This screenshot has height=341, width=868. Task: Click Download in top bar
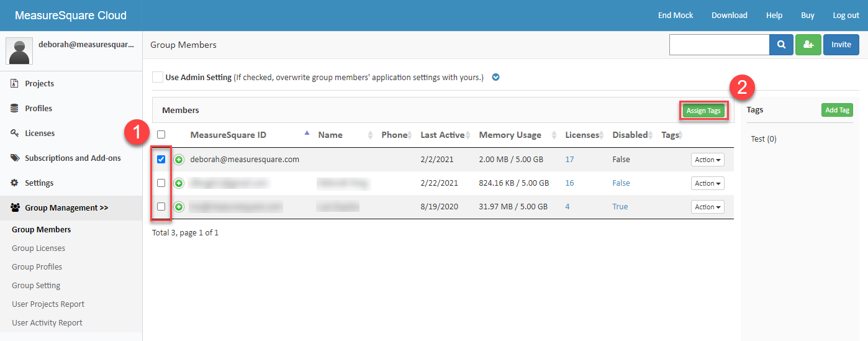[730, 15]
